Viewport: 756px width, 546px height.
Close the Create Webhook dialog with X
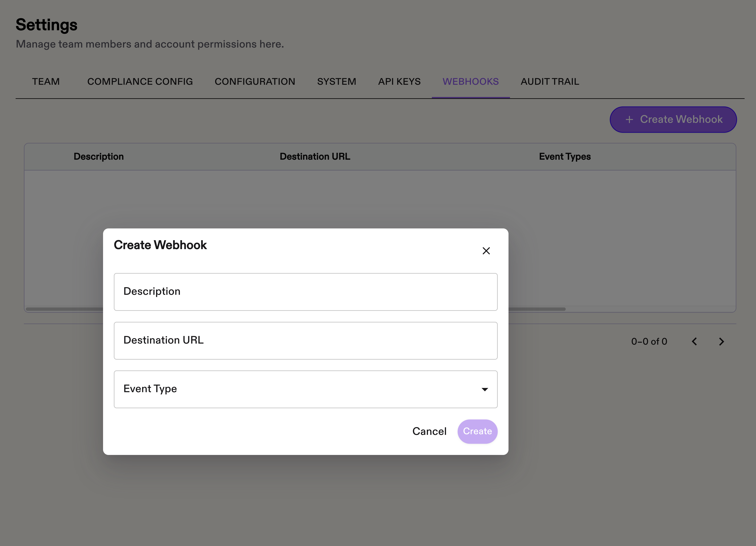[486, 251]
